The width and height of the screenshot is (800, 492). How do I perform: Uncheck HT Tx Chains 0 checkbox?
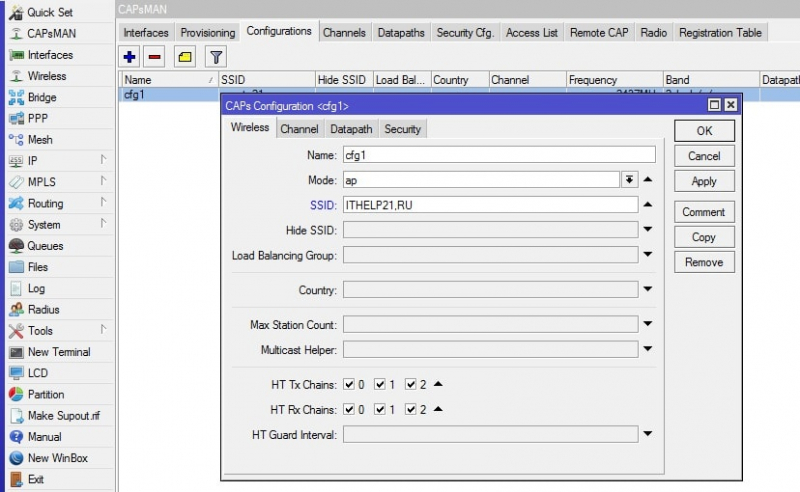click(x=349, y=384)
